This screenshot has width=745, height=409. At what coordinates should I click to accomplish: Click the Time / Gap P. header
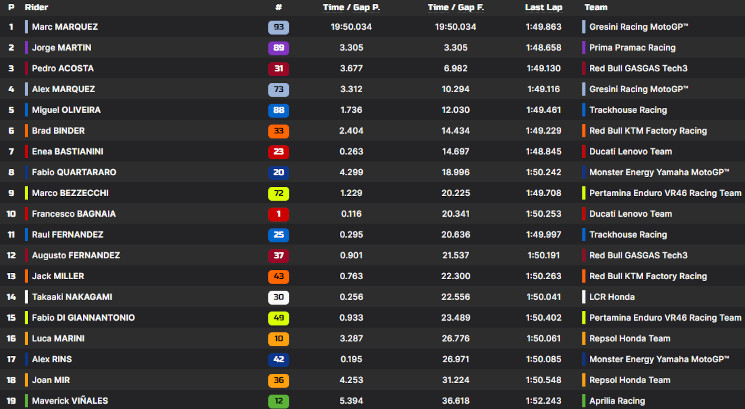tap(351, 7)
